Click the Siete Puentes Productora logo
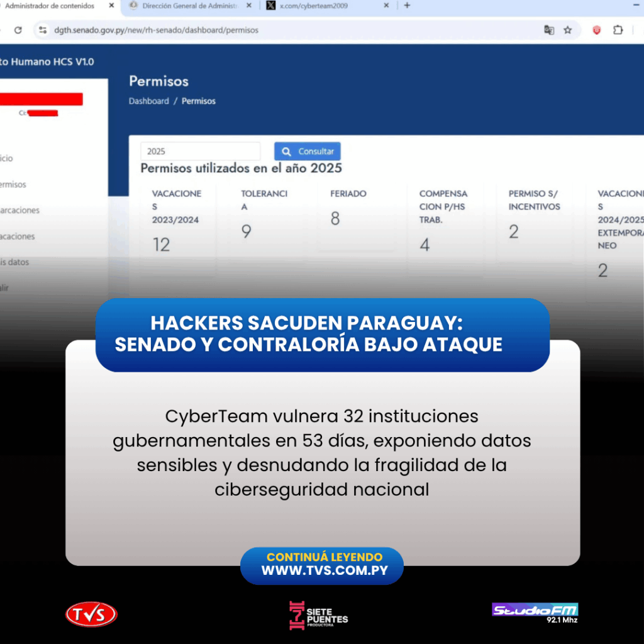 (318, 615)
